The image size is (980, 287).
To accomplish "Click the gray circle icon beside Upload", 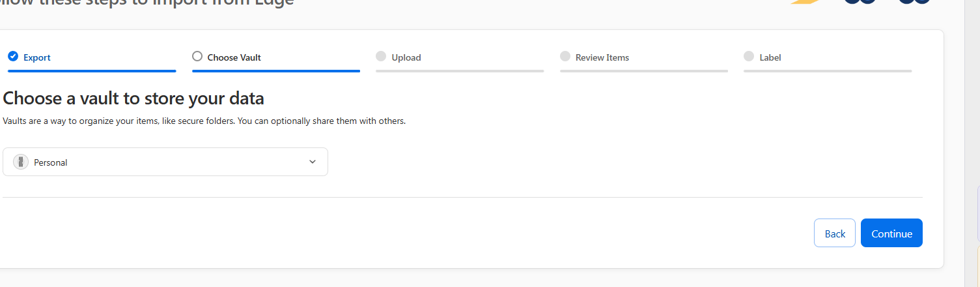I will (381, 57).
